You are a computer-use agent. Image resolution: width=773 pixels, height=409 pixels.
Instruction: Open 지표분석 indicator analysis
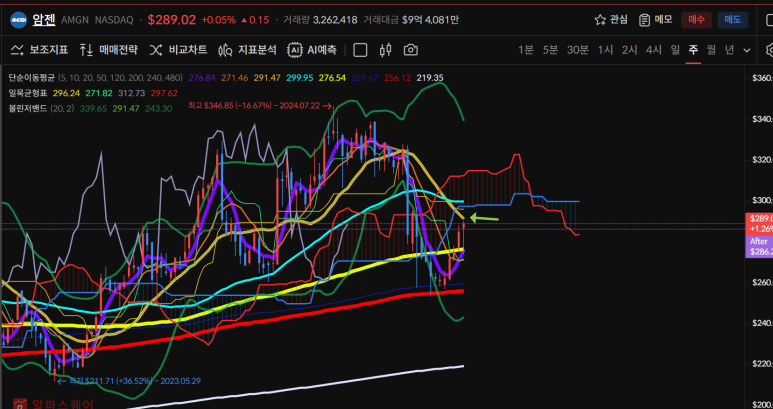247,50
